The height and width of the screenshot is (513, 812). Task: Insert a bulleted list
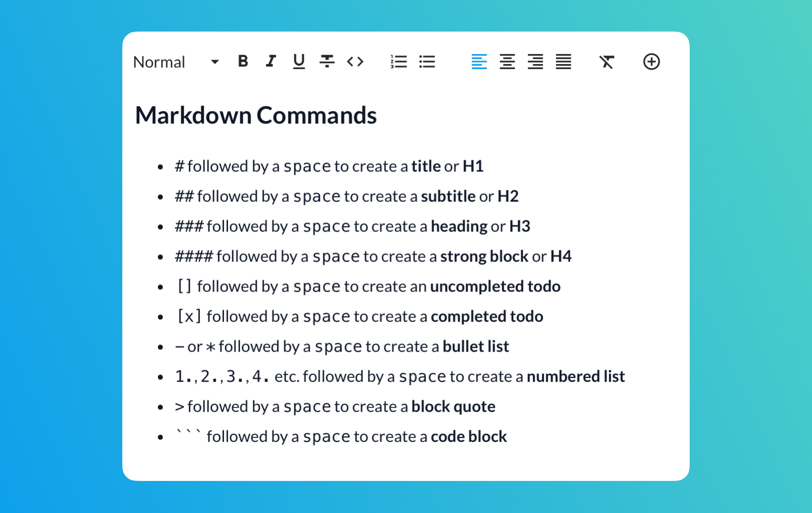tap(427, 62)
